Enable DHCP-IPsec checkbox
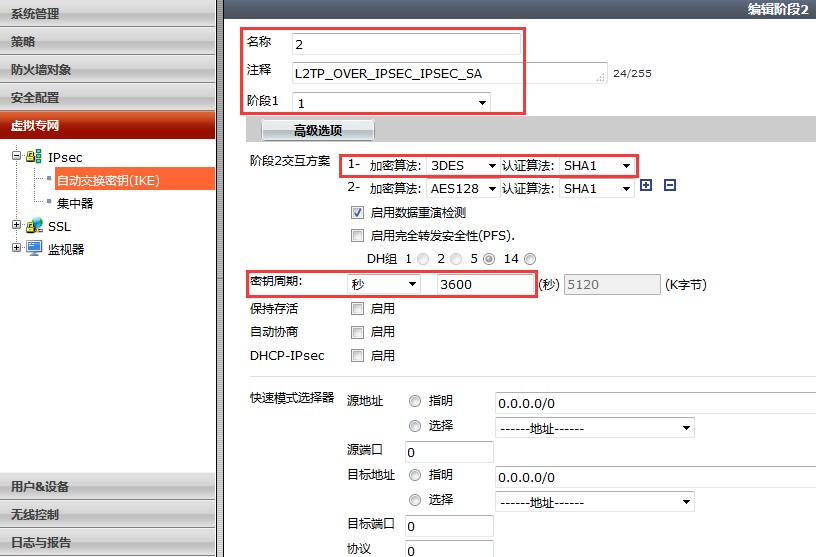 [x=357, y=356]
